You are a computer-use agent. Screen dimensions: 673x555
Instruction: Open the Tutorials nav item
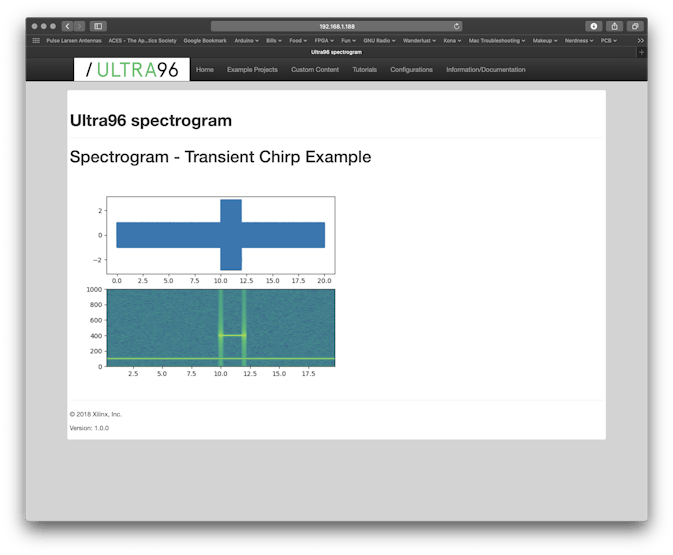click(x=364, y=70)
